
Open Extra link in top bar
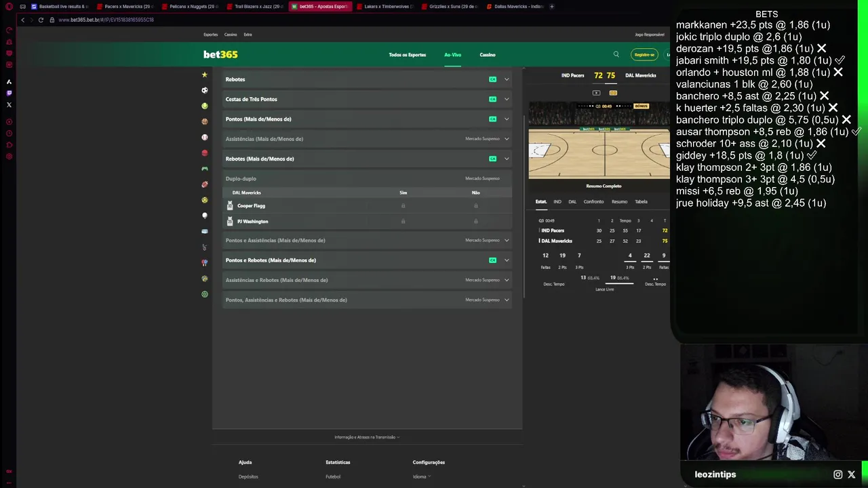click(x=248, y=35)
